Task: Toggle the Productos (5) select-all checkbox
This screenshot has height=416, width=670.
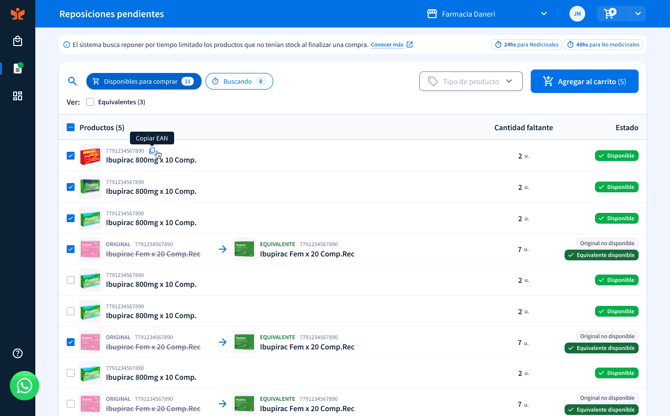Action: pos(71,127)
